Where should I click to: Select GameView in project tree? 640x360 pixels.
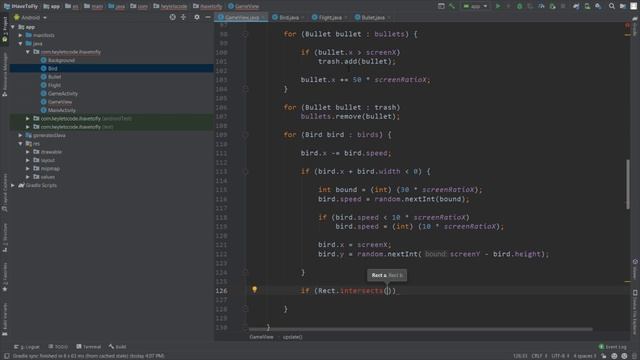pyautogui.click(x=60, y=102)
